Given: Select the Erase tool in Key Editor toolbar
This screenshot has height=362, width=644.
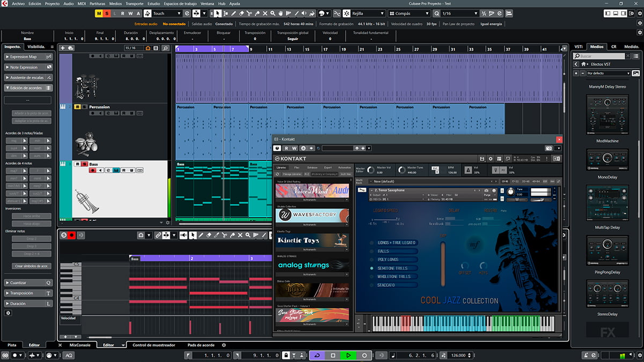Looking at the screenshot, I should click(x=209, y=235).
